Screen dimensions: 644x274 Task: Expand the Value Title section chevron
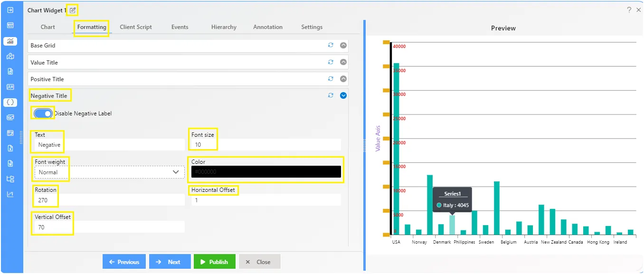pyautogui.click(x=344, y=62)
